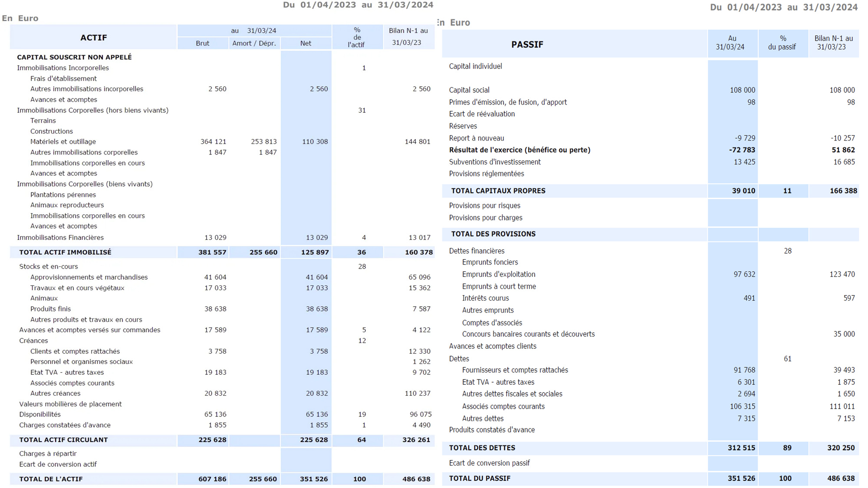868x488 pixels.
Task: Select TOTAL DES DETTES row label
Action: pyautogui.click(x=482, y=448)
